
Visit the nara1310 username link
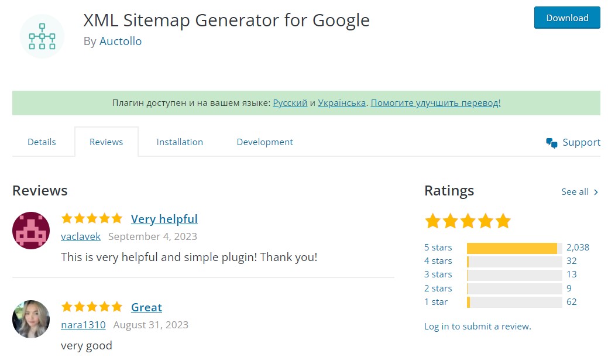pyautogui.click(x=83, y=325)
